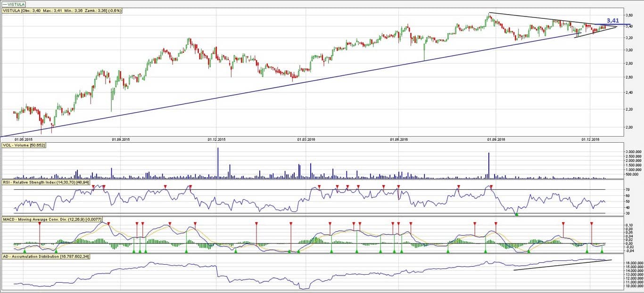The width and height of the screenshot is (644, 293).
Task: Select the VISTULA chart tab
Action: (14, 4)
